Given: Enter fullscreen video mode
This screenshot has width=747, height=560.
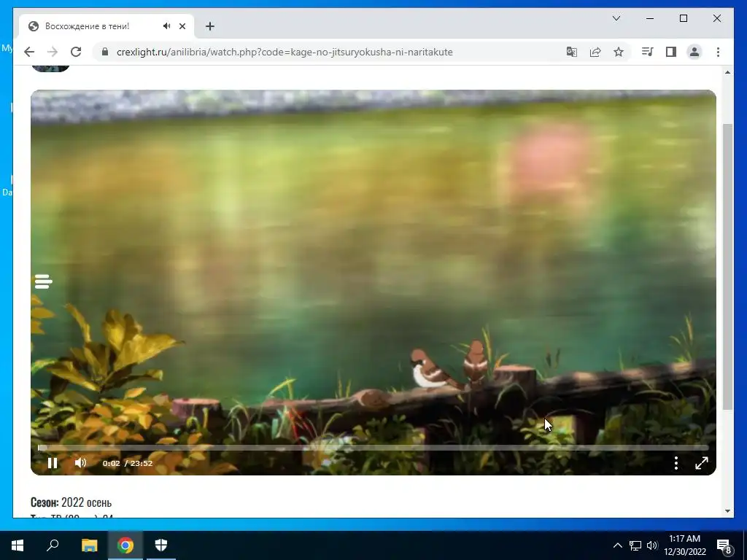Looking at the screenshot, I should pyautogui.click(x=702, y=463).
